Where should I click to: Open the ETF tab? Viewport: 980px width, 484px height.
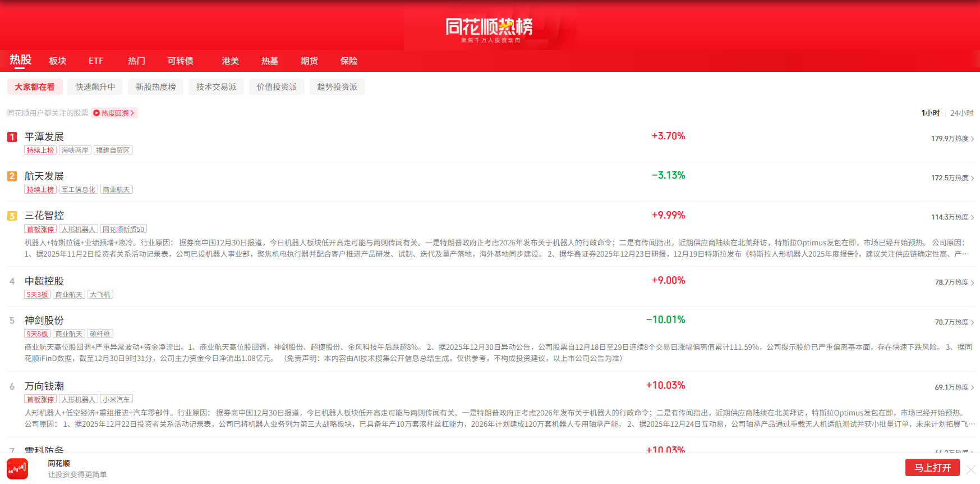96,61
